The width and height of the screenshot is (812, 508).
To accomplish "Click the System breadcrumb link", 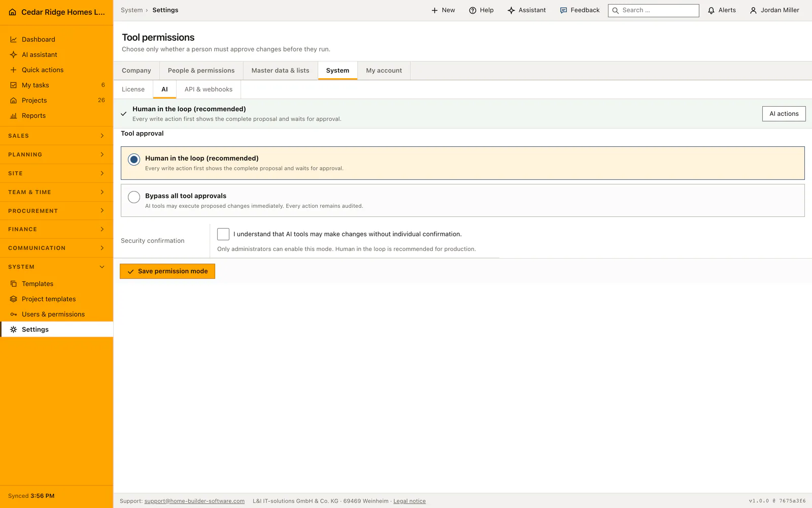I will 131,10.
